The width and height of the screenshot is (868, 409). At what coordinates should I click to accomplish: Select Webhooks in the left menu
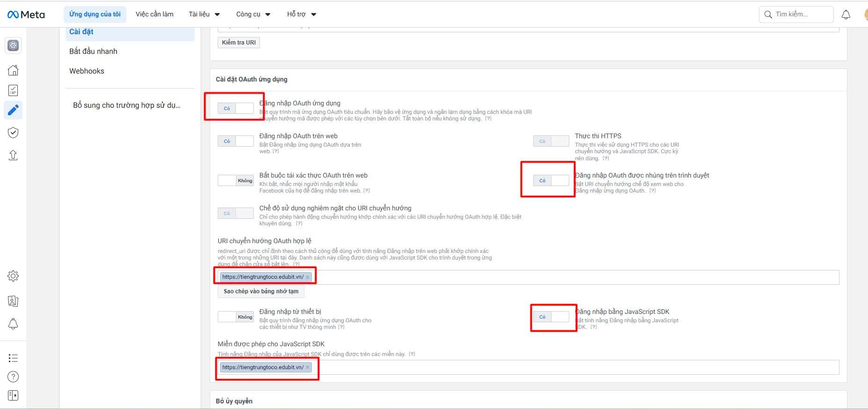pyautogui.click(x=87, y=71)
